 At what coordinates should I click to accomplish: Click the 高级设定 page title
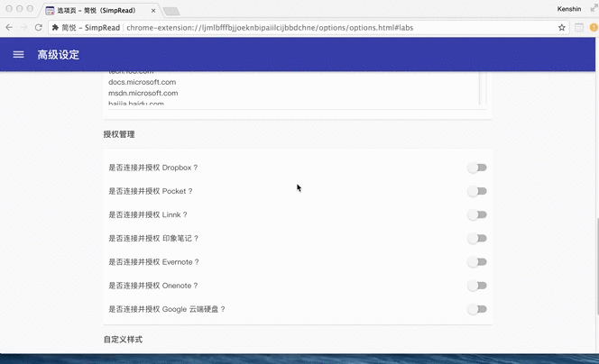59,55
